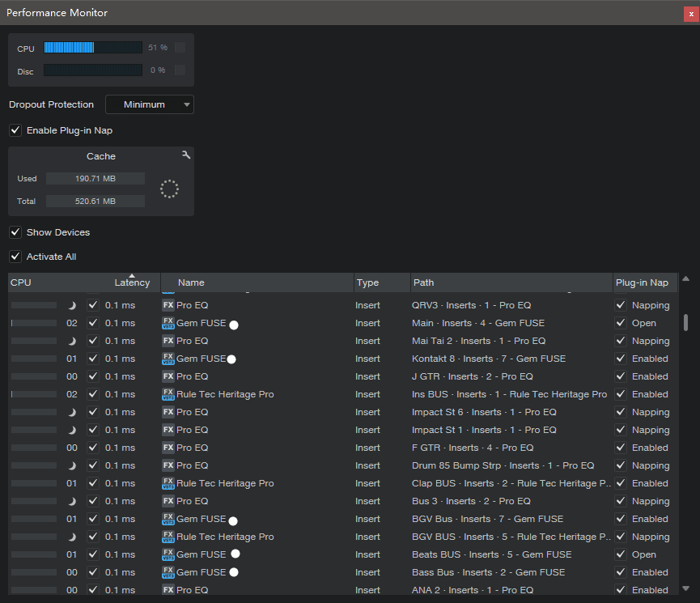700x603 pixels.
Task: Toggle the Activate All checkbox
Action: [x=15, y=257]
